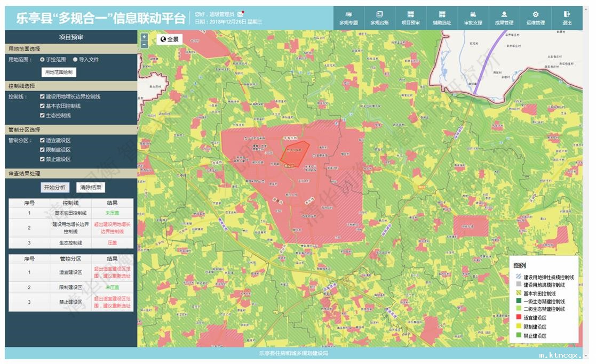This screenshot has width=596, height=364.
Task: Click the map zoom in plus button
Action: 144,37
